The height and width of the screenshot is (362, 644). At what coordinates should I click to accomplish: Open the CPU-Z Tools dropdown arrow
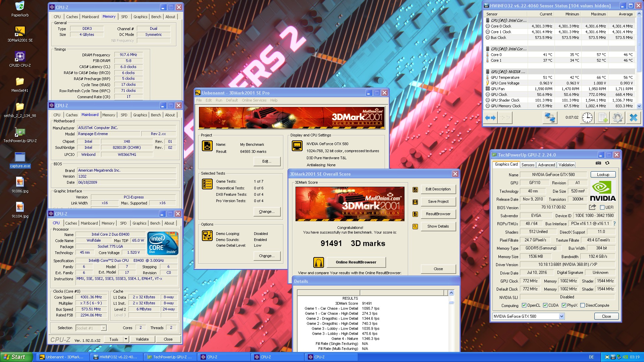point(126,339)
